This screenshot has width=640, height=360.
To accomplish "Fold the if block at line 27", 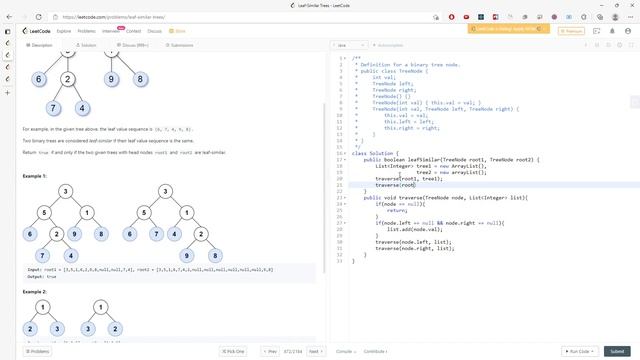I will [x=345, y=223].
